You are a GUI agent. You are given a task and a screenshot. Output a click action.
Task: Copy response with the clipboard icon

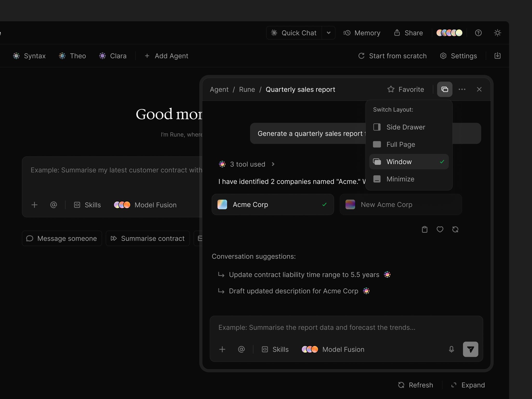click(x=425, y=229)
